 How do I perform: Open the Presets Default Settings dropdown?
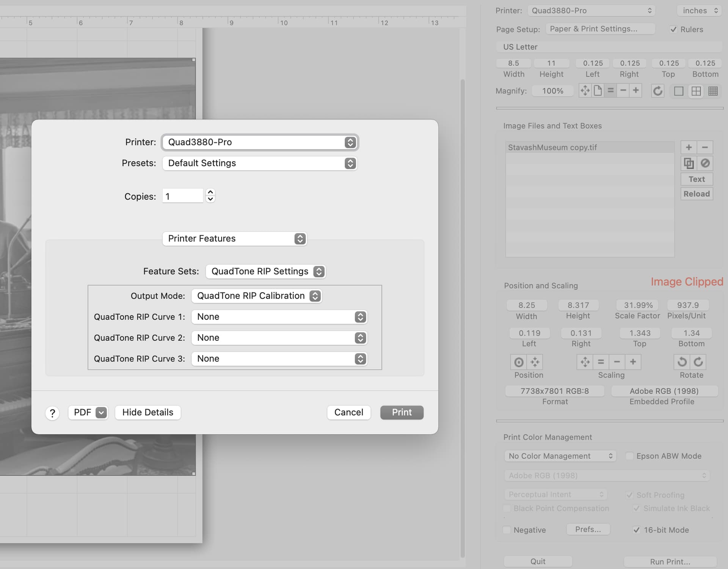[x=260, y=163]
